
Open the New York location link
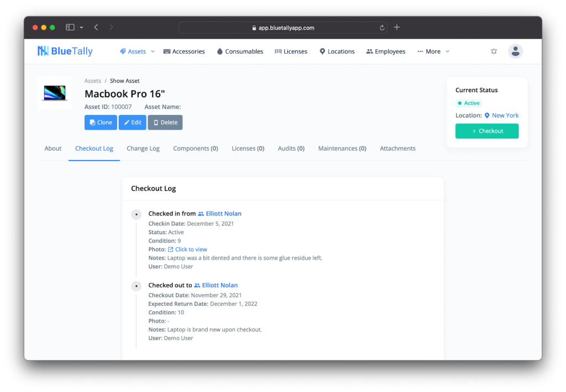coord(505,115)
